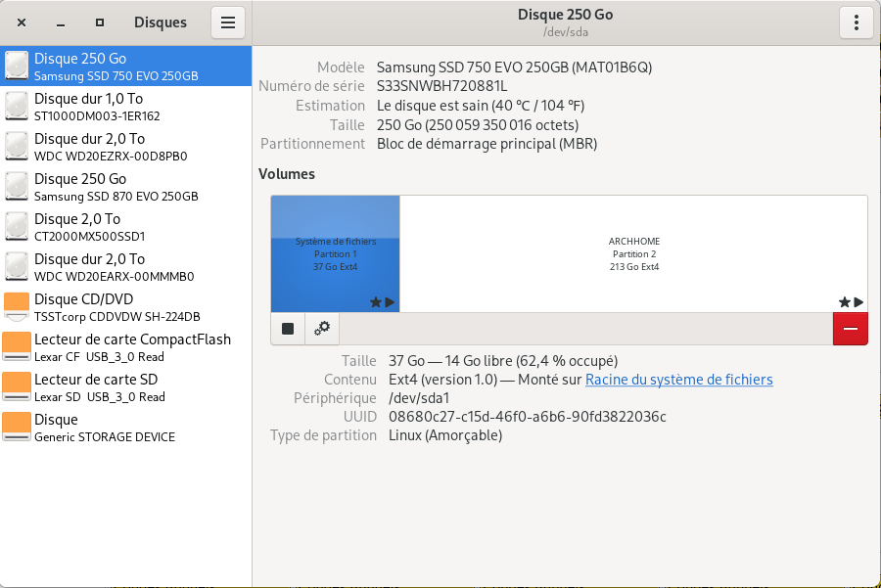This screenshot has height=588, width=881.
Task: Click the Samsung SSD 750 EVO drive icon
Action: click(x=17, y=67)
